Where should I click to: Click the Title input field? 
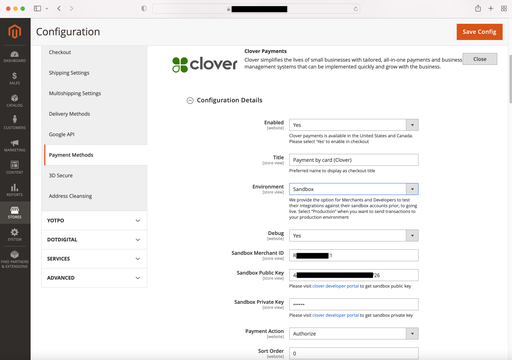pos(354,160)
